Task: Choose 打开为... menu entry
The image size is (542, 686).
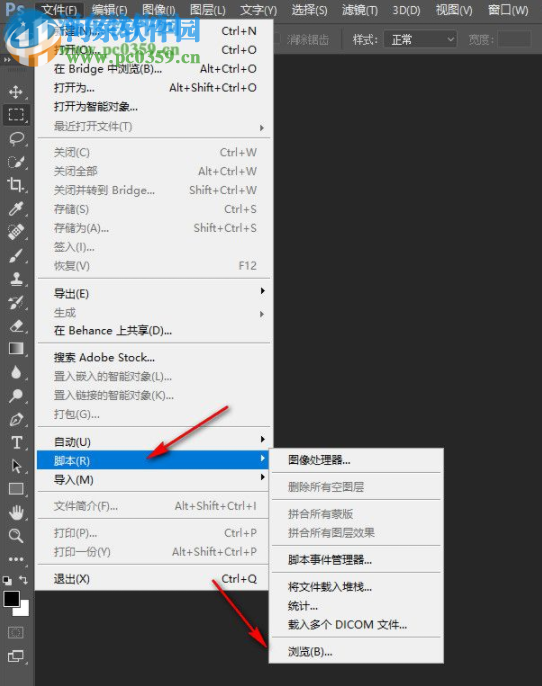Action: coord(154,88)
